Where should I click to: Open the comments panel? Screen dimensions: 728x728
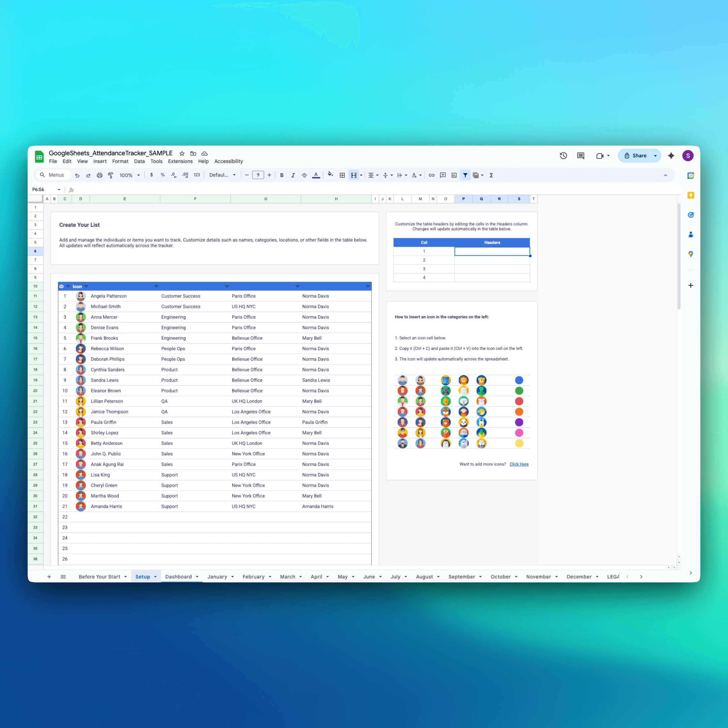(x=580, y=156)
